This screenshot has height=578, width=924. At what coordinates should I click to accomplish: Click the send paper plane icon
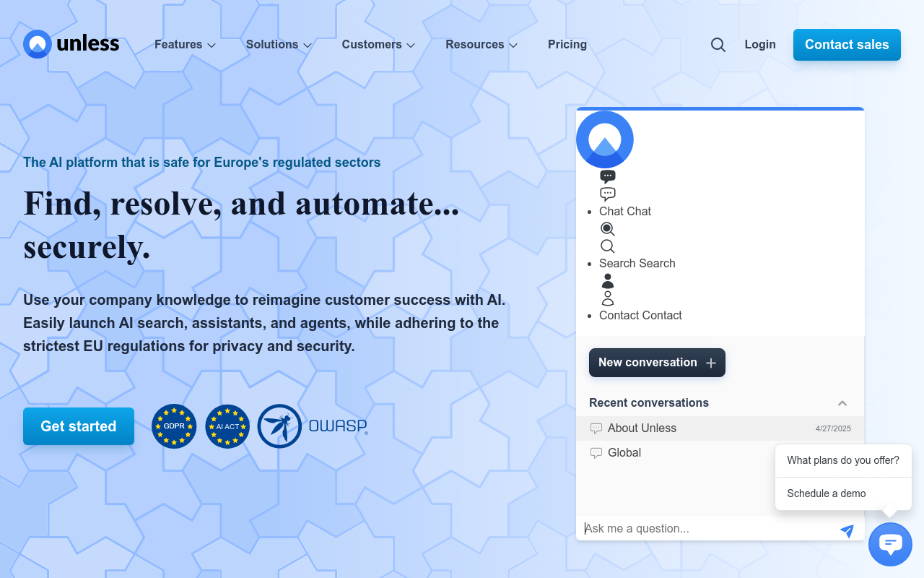(x=847, y=531)
